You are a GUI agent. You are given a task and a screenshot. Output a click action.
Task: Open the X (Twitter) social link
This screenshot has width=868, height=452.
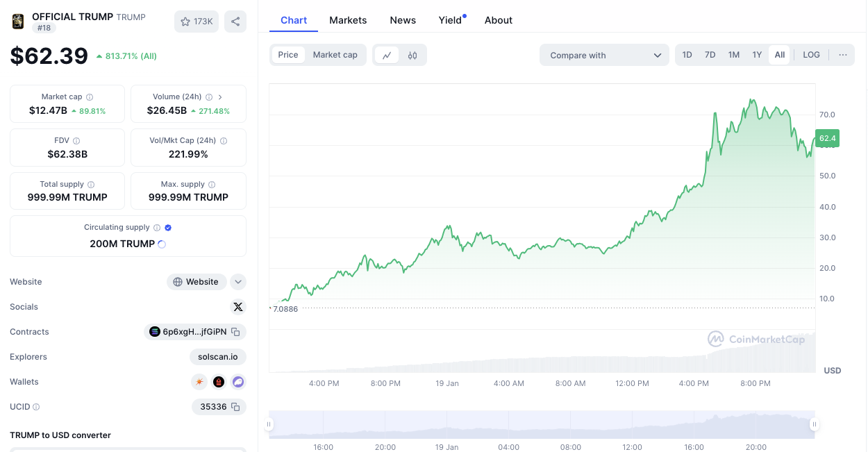(x=238, y=307)
